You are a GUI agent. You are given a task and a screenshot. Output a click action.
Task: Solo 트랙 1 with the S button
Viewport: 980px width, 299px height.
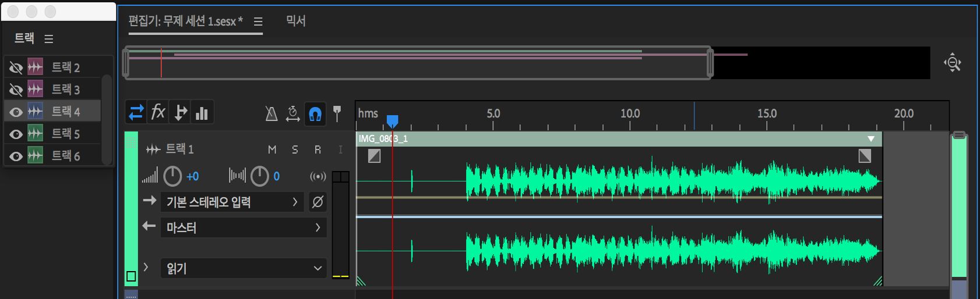295,149
